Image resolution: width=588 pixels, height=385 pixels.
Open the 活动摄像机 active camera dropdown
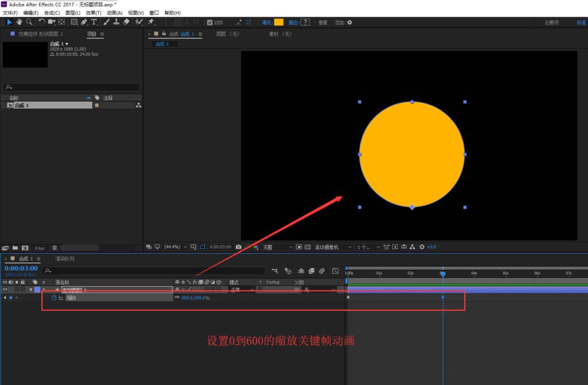click(x=333, y=247)
